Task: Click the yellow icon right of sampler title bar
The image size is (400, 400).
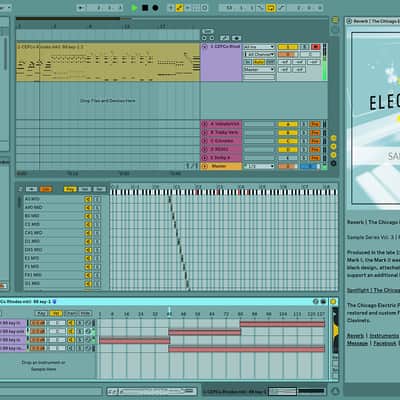Action: tap(333, 302)
